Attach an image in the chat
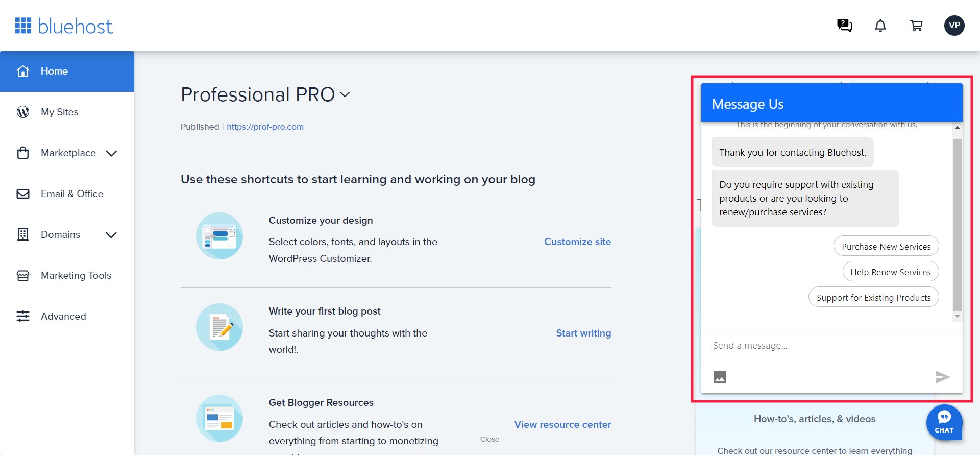This screenshot has height=456, width=980. pos(720,377)
